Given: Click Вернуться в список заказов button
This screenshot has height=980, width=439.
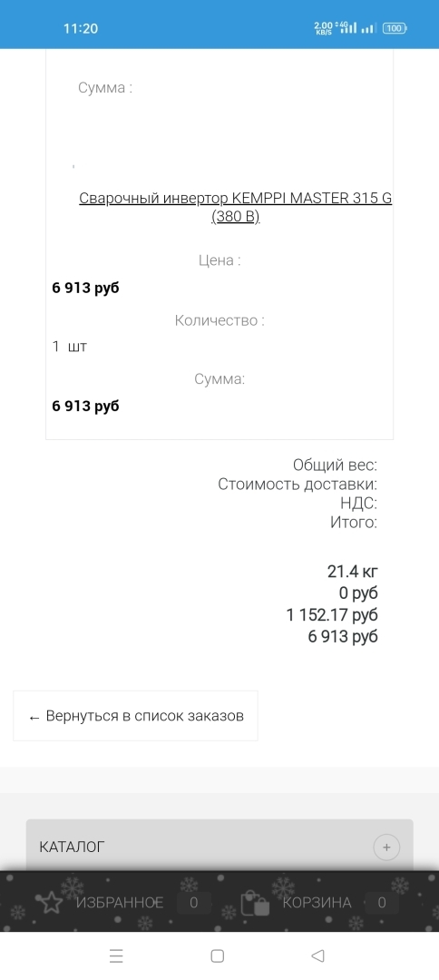Looking at the screenshot, I should pyautogui.click(x=135, y=716).
